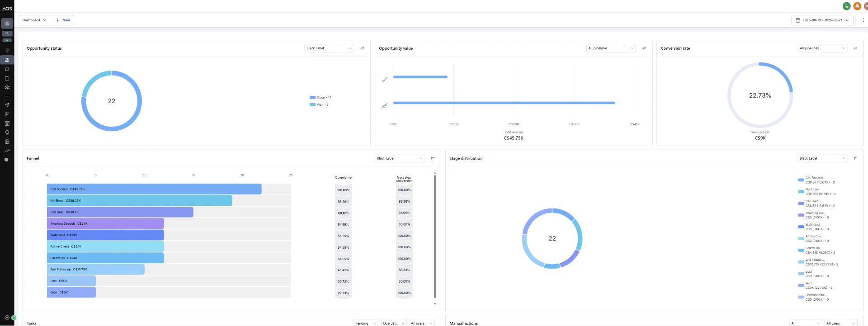Toggle Follow Up legend in Stage distribution

817,250
